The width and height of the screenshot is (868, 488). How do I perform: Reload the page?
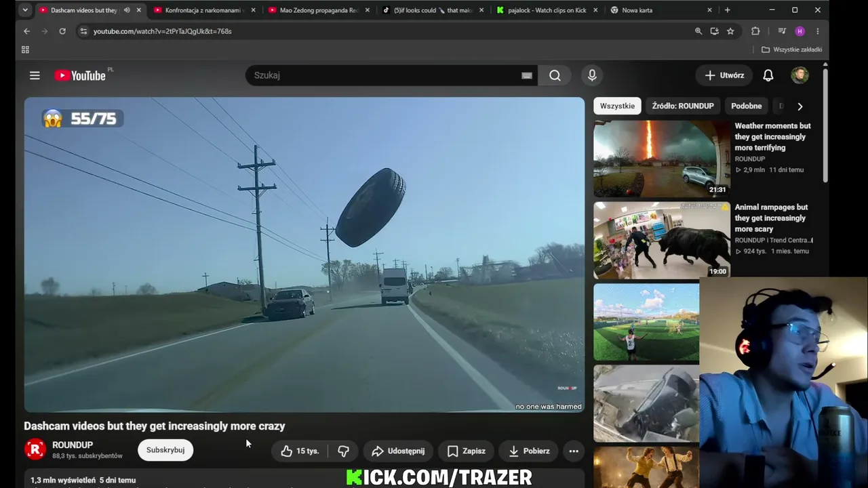62,31
